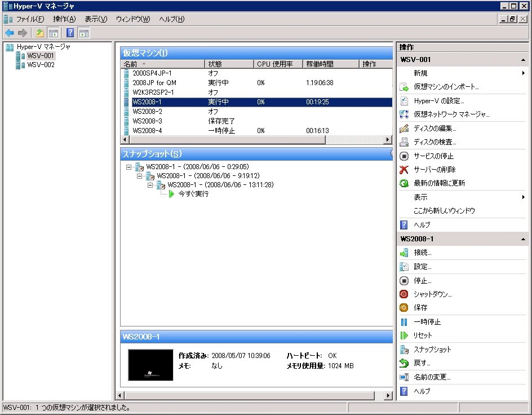This screenshot has width=532, height=415.
Task: Click 名前の変更 rename icon
Action: pos(404,377)
